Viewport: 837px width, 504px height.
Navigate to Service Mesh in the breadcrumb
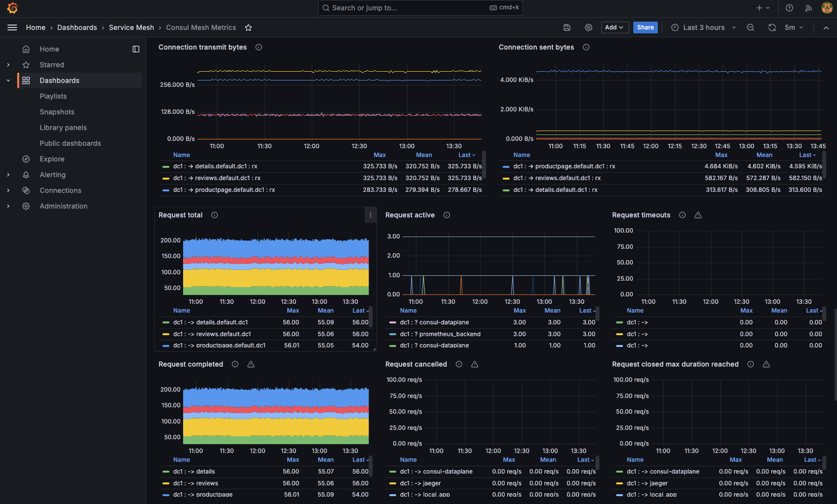point(131,27)
